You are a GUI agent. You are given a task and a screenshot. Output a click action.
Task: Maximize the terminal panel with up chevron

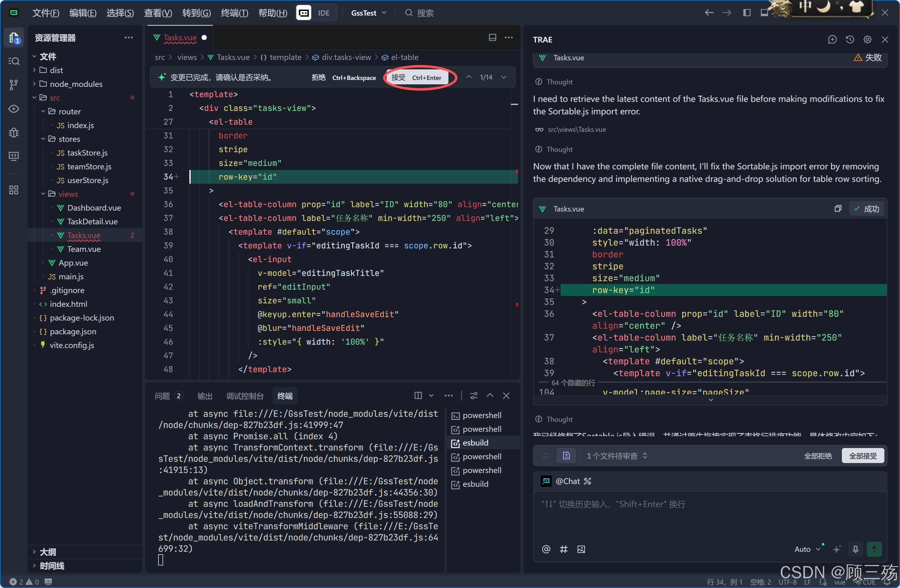click(x=490, y=396)
